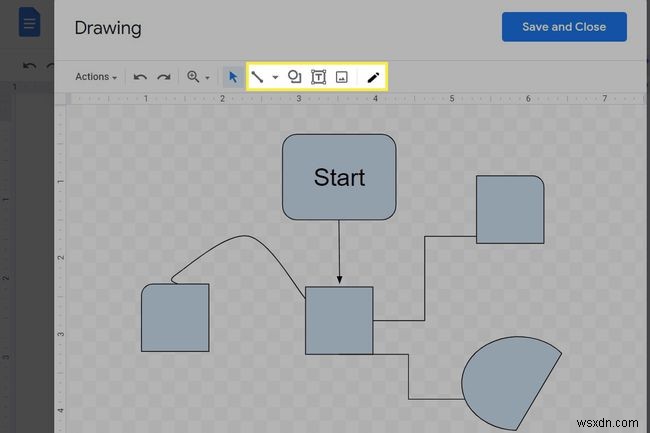
Task: Insert a Text box
Action: click(x=319, y=77)
